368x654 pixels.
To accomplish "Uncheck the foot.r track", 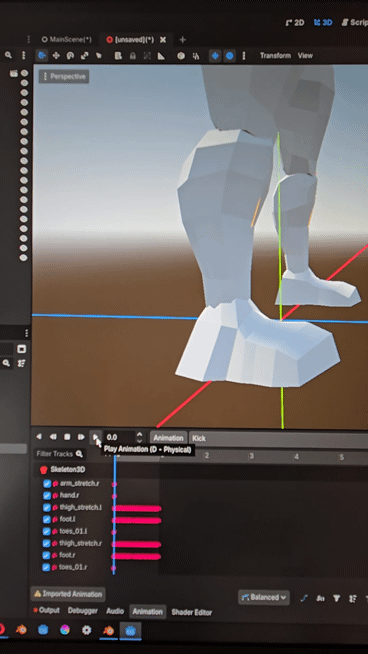I will pyautogui.click(x=47, y=555).
